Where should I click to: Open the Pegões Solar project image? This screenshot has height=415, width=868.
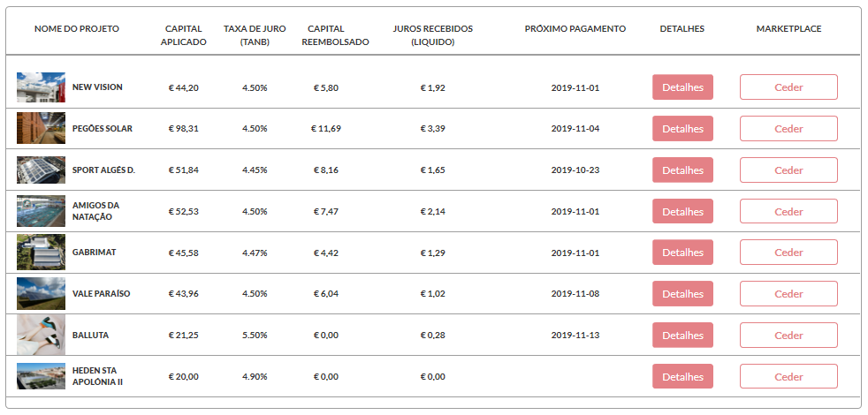click(x=41, y=129)
